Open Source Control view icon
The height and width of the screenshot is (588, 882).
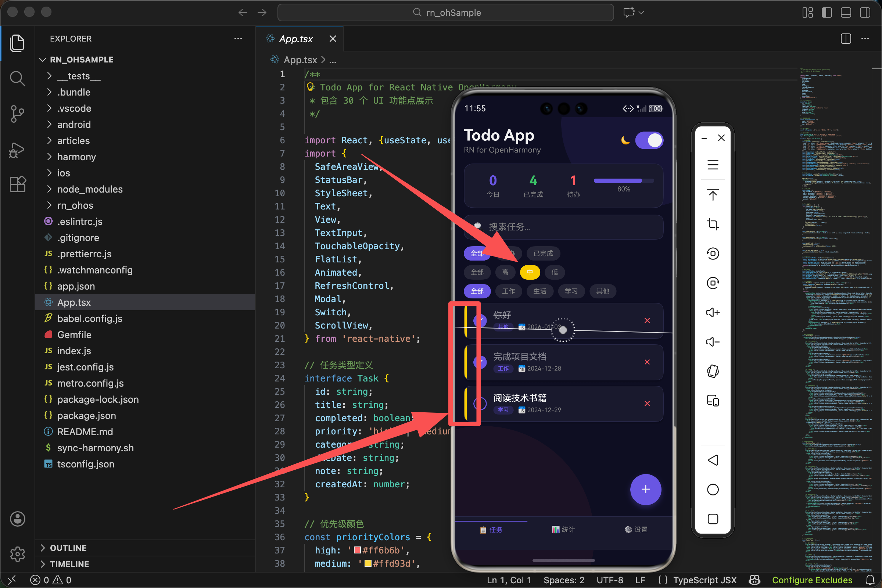point(17,114)
